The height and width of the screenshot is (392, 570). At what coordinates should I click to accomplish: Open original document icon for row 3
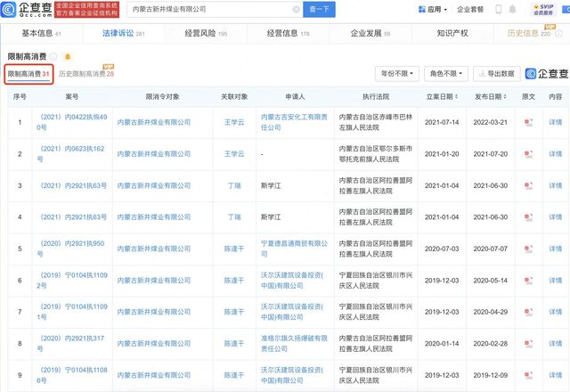(528, 186)
